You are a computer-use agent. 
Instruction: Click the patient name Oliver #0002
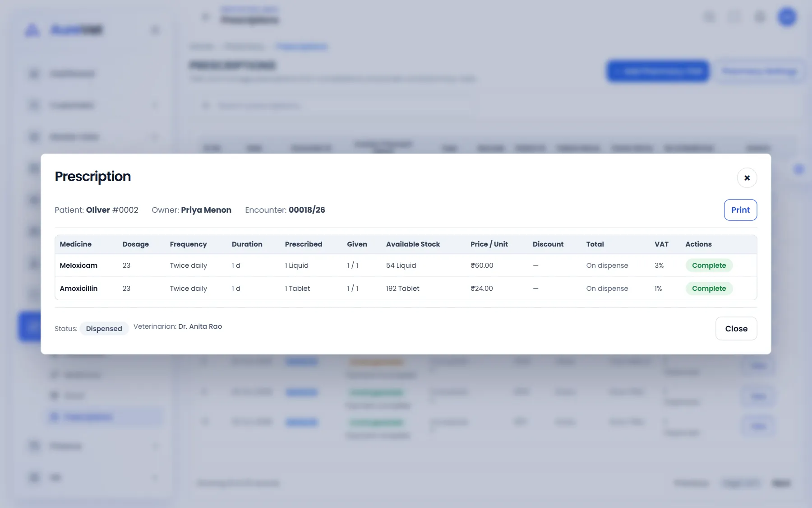click(112, 210)
